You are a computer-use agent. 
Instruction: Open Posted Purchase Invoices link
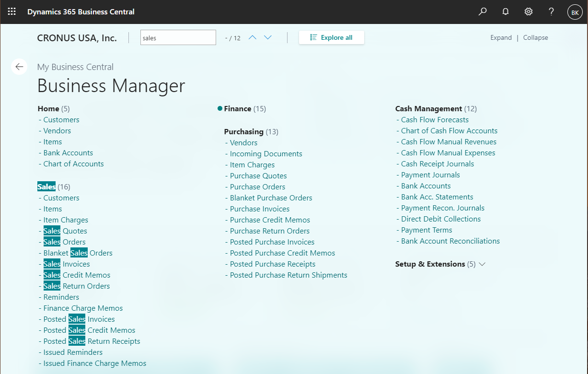(272, 242)
